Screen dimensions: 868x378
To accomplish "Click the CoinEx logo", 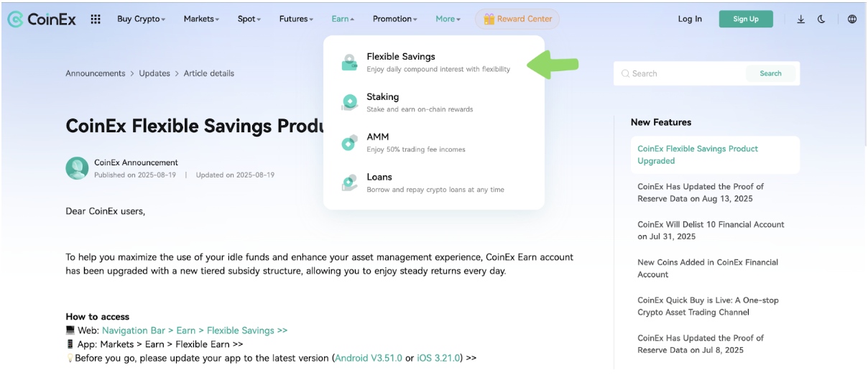I will (42, 19).
